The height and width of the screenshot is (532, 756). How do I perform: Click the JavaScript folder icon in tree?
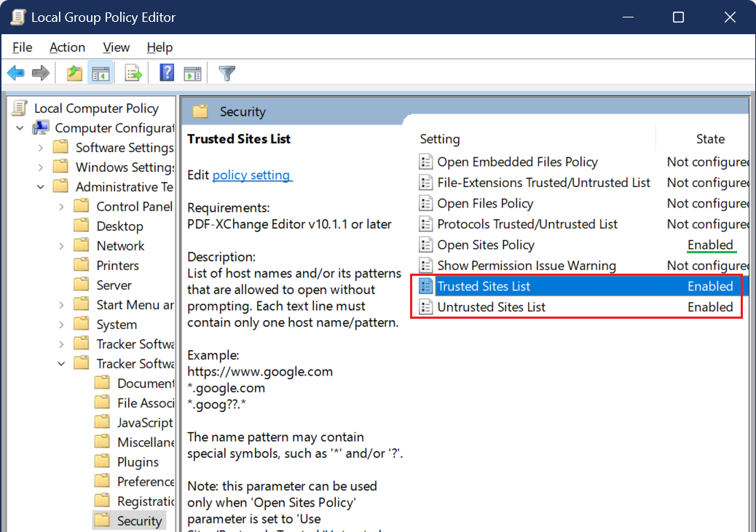[102, 421]
